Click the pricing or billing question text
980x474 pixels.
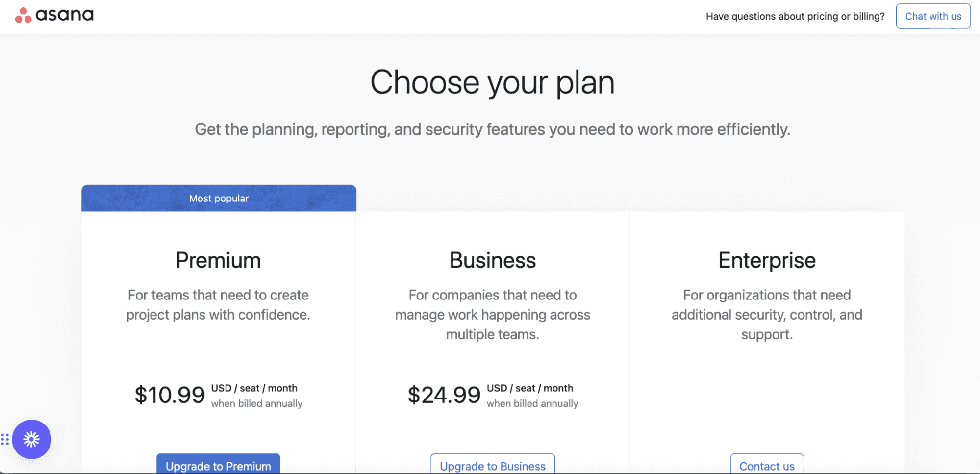pos(795,16)
